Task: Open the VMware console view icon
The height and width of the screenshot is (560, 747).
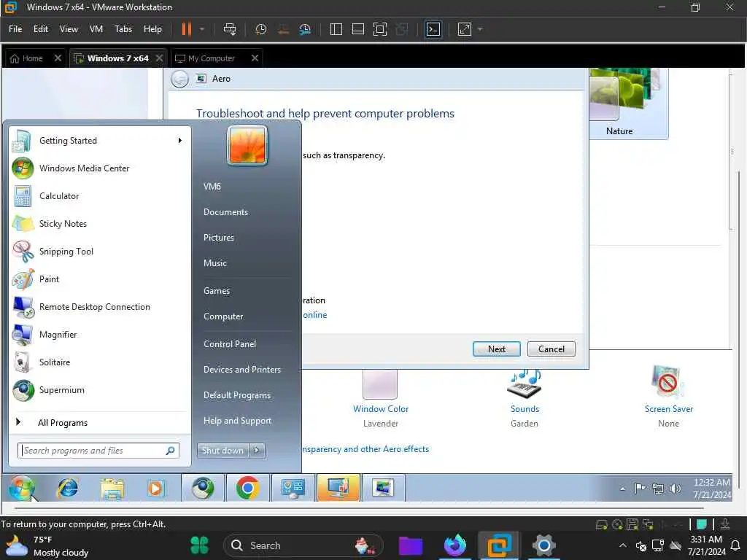Action: click(433, 29)
